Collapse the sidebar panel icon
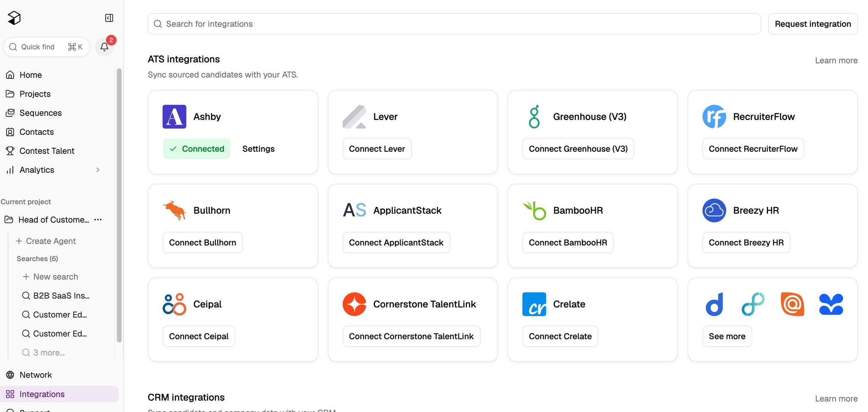868x412 pixels. (x=109, y=18)
